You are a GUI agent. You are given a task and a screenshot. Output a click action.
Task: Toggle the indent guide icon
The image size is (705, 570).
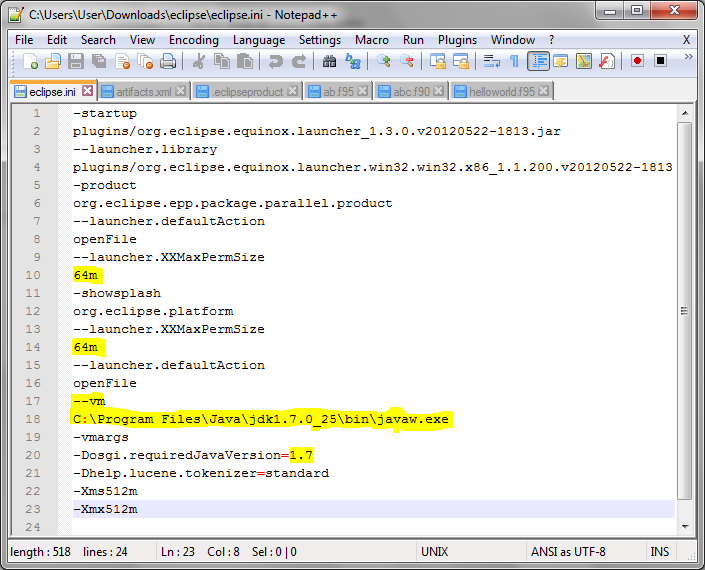click(538, 61)
